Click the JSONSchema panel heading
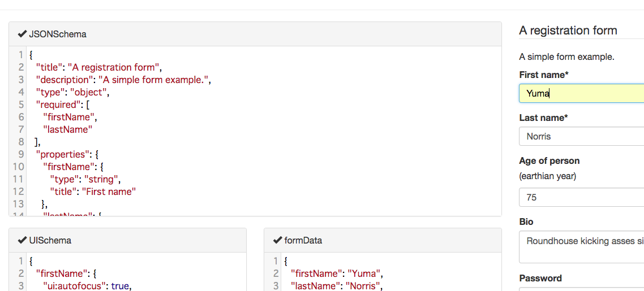 [x=255, y=34]
